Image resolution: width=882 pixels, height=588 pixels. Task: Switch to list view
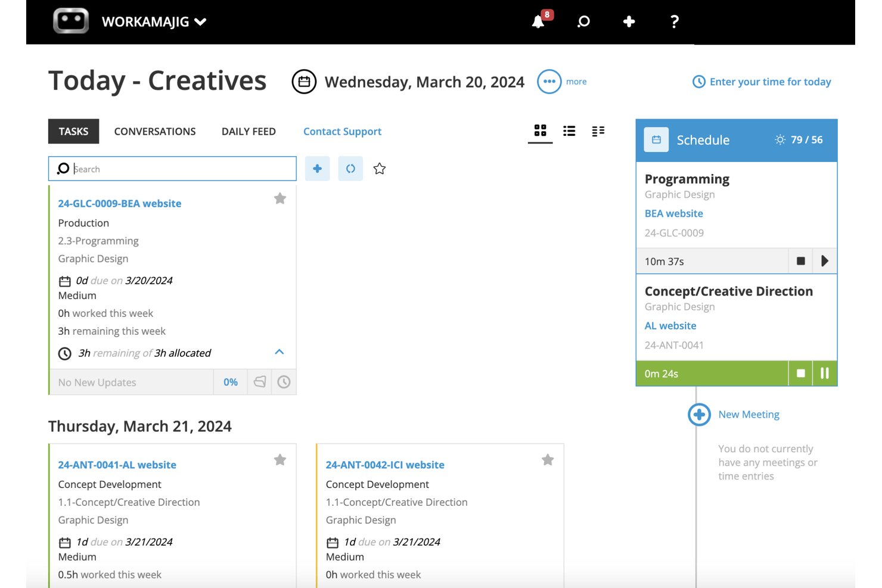pyautogui.click(x=569, y=130)
